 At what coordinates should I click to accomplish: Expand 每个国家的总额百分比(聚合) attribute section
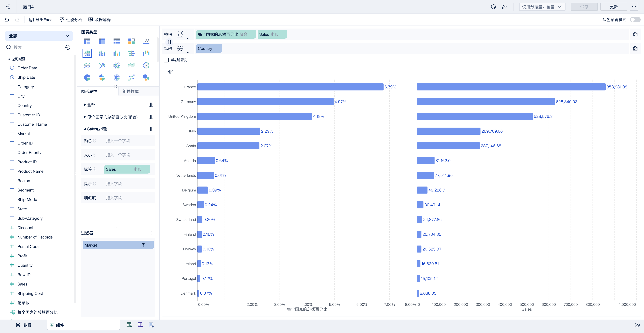coord(85,117)
